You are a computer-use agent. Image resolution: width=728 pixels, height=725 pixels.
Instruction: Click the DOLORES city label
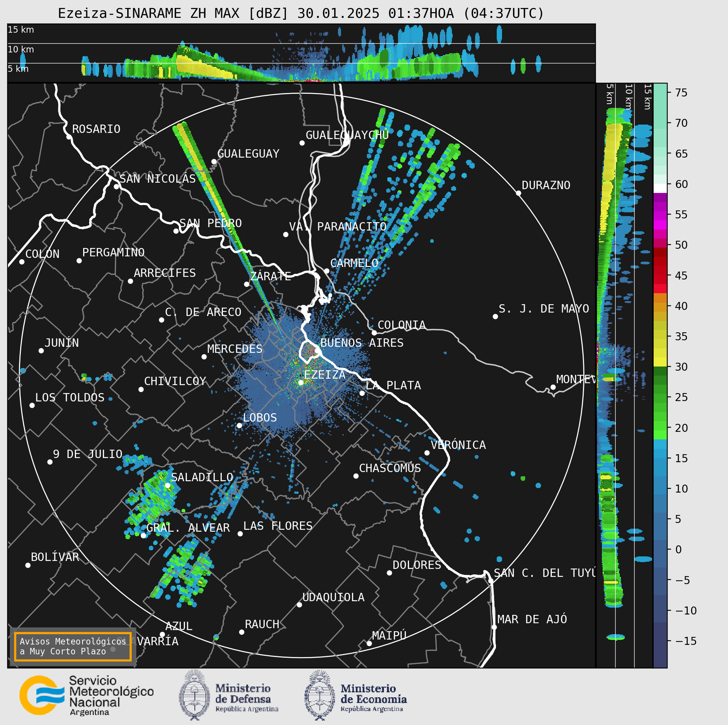(x=417, y=565)
